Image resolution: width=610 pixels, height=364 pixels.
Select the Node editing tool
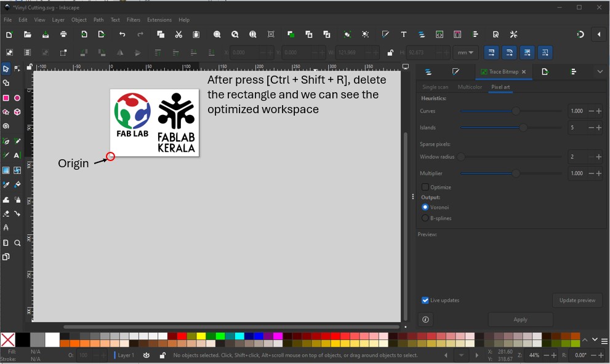[x=17, y=69]
